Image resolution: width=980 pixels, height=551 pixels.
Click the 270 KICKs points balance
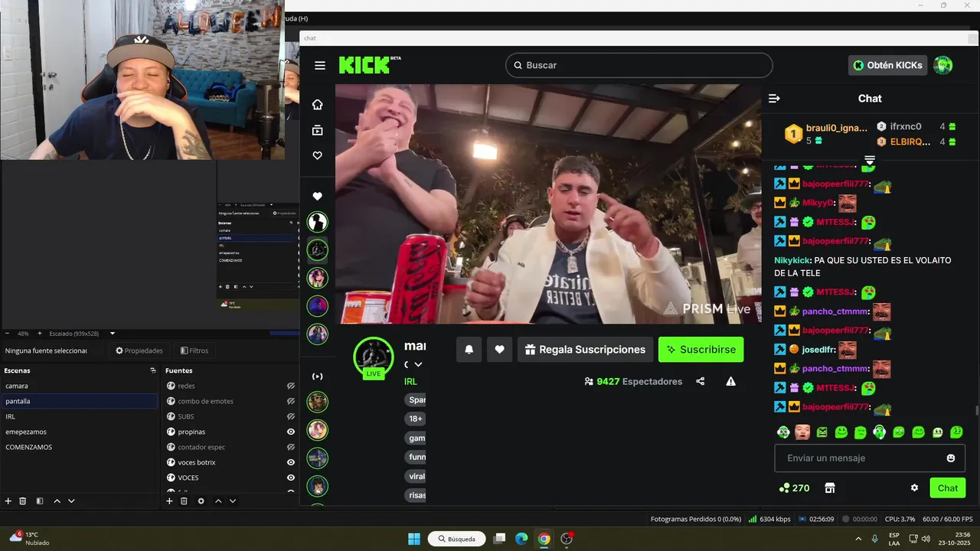(x=794, y=487)
